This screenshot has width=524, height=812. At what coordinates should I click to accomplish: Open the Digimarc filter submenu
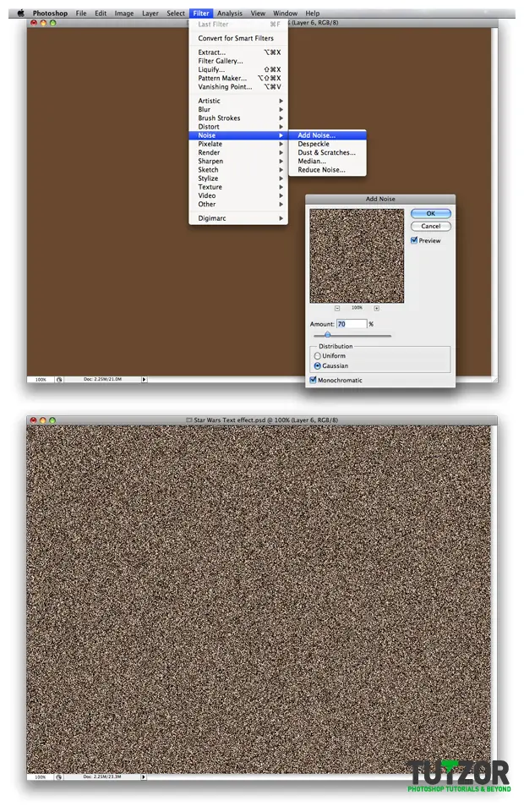(238, 218)
